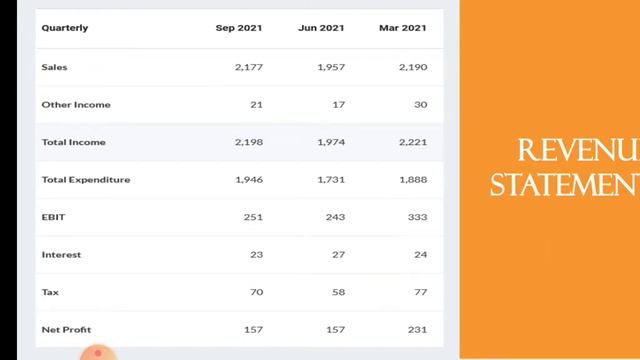This screenshot has height=360, width=640.
Task: Click the Tax row label
Action: (50, 292)
